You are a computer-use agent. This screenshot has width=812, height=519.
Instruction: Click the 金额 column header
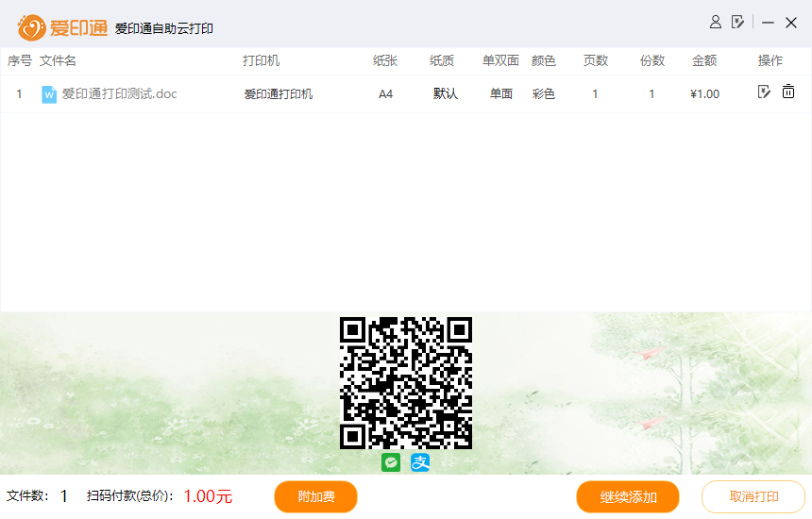[704, 60]
